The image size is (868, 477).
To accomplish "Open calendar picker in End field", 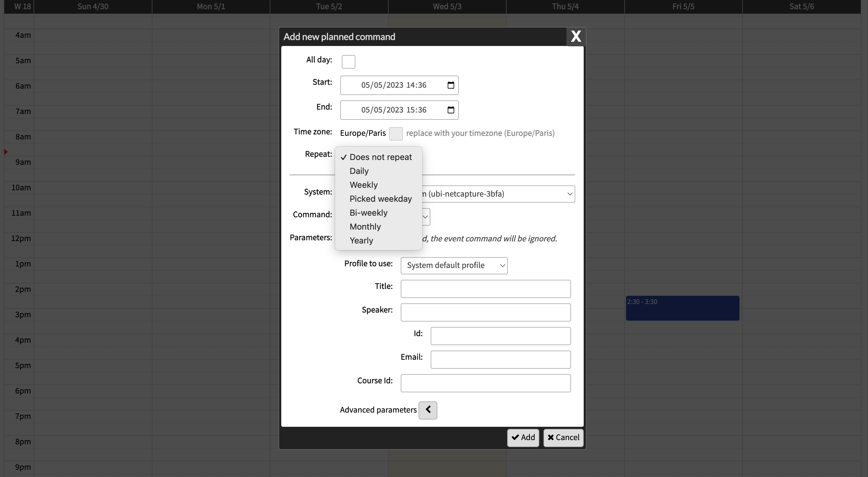I will click(451, 110).
